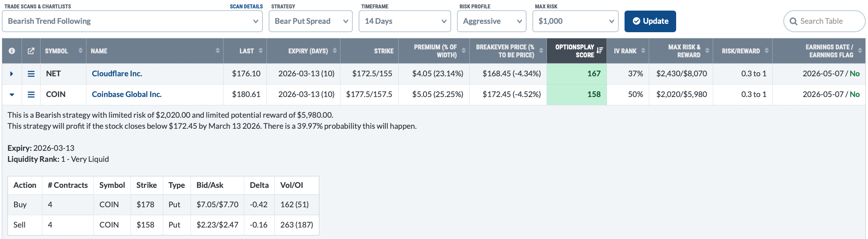Sort by IV Rank column

(643, 51)
